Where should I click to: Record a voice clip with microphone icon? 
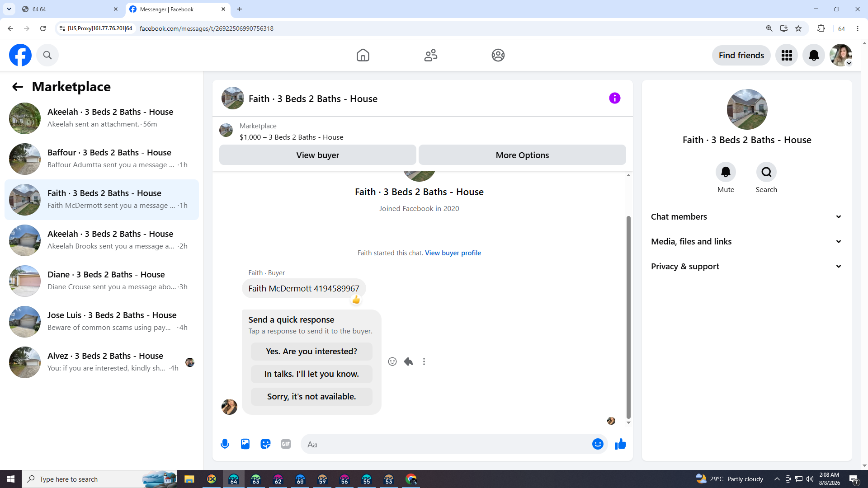point(225,444)
